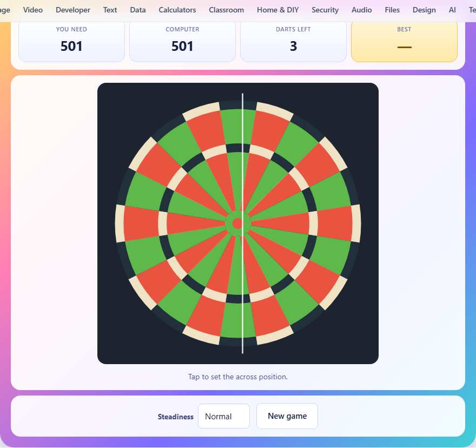Click 'Tap to set the across position.' hint

(238, 377)
